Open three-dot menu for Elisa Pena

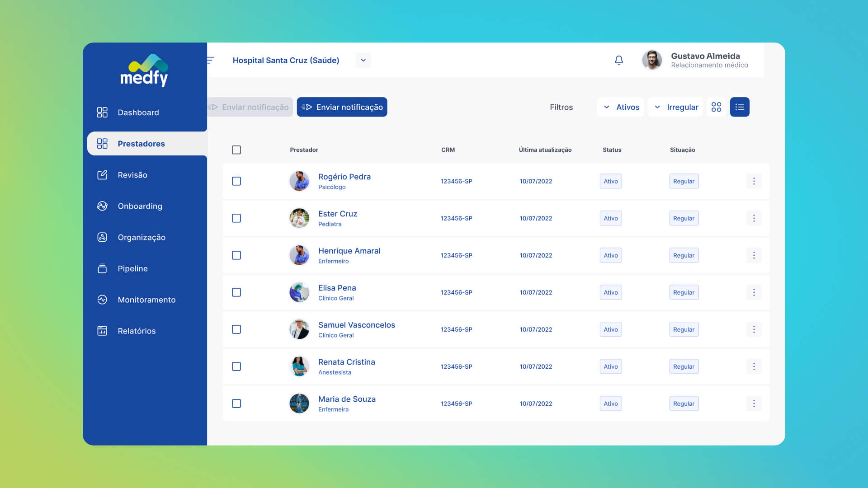tap(754, 292)
